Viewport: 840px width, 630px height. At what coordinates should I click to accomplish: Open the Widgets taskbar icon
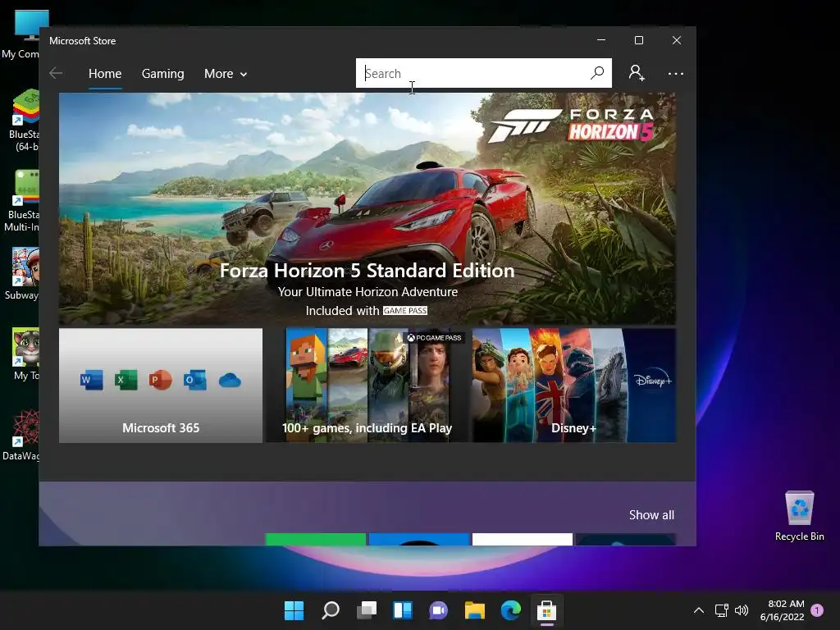tap(402, 610)
